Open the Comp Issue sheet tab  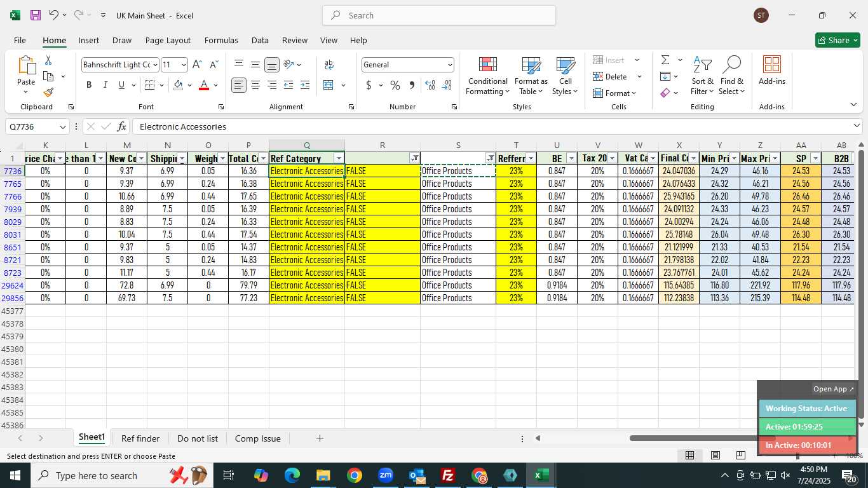tap(257, 438)
